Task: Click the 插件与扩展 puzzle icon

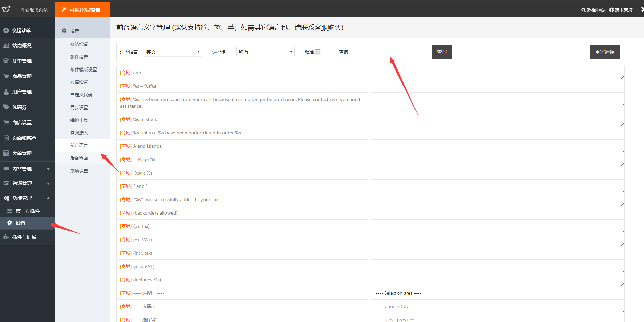Action: 6,237
